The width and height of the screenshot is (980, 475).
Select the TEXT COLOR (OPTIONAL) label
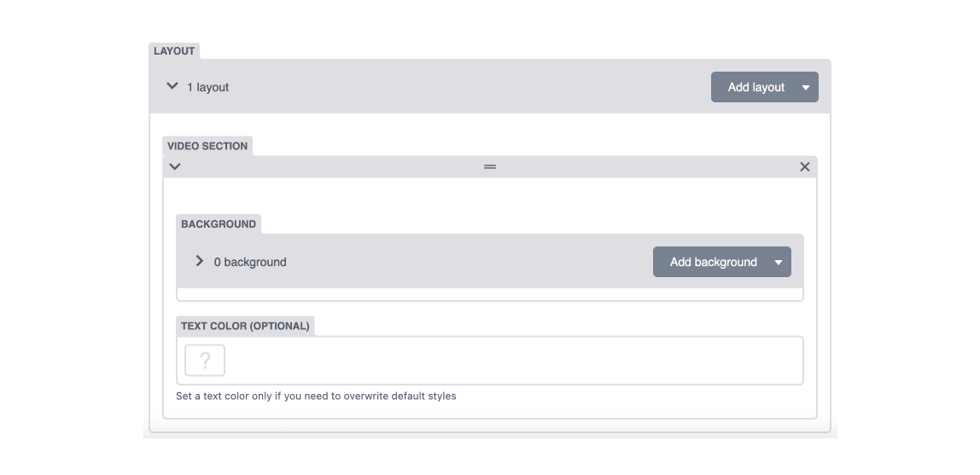point(245,326)
